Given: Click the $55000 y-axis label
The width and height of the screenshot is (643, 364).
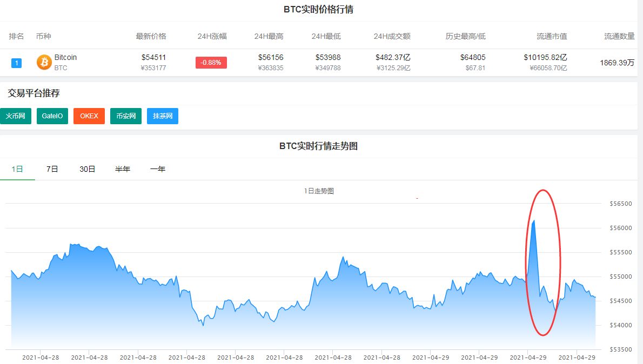Looking at the screenshot, I should 621,277.
